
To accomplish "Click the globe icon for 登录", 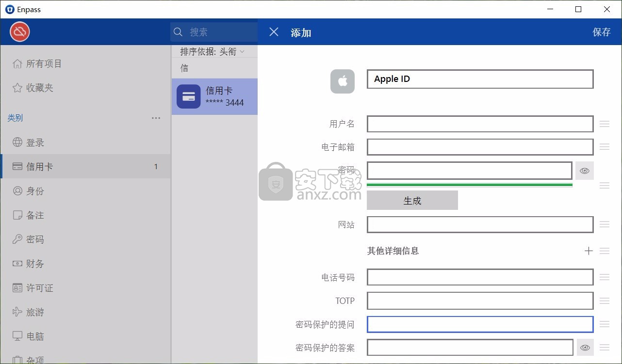I will pyautogui.click(x=17, y=142).
